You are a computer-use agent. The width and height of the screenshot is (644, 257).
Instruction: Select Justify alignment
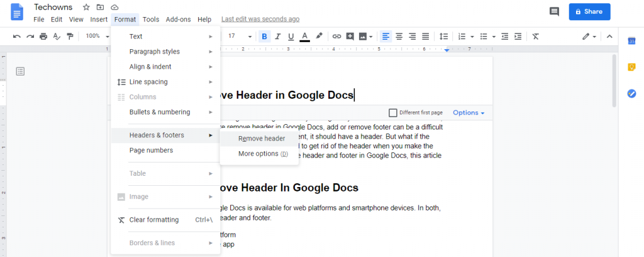(x=426, y=37)
